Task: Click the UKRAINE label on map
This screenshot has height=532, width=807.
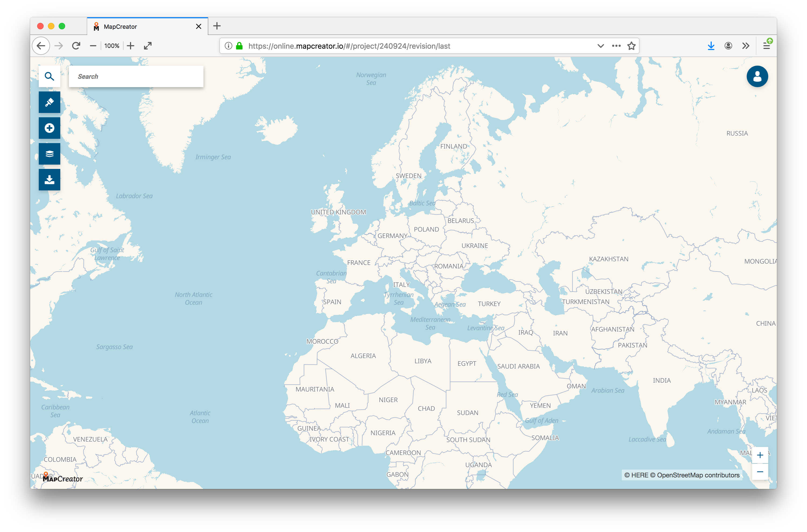Action: 472,245
